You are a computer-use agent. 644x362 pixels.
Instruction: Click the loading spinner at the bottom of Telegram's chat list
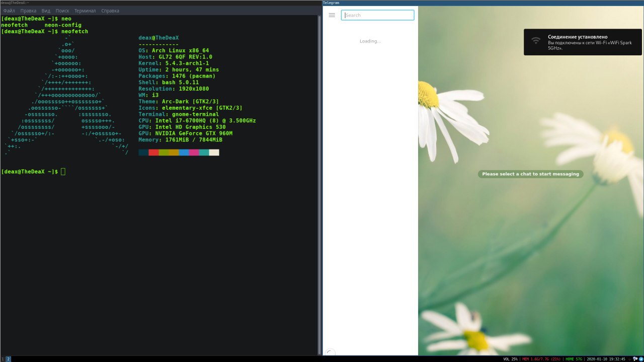click(x=330, y=352)
